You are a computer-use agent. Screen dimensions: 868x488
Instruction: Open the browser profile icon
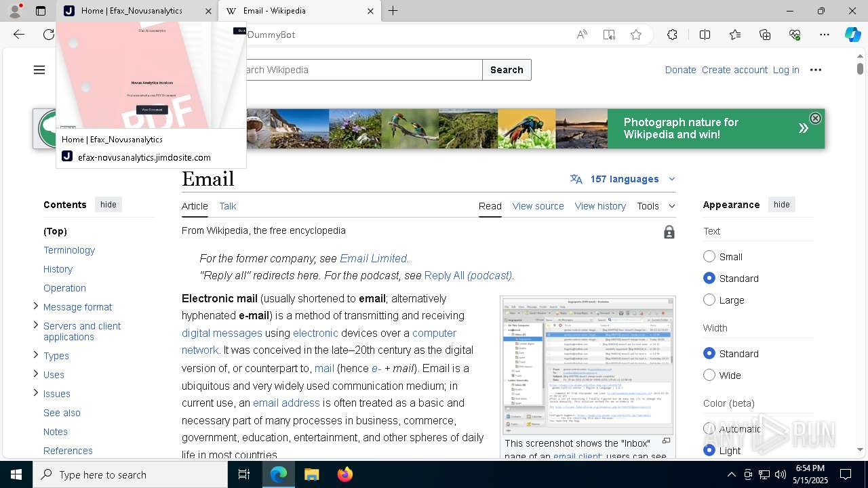coord(15,11)
